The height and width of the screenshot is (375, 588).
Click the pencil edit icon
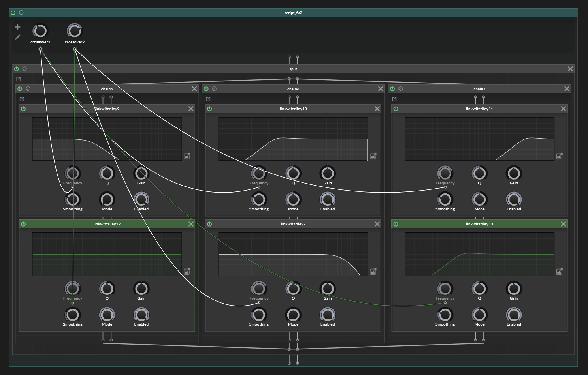pos(17,37)
